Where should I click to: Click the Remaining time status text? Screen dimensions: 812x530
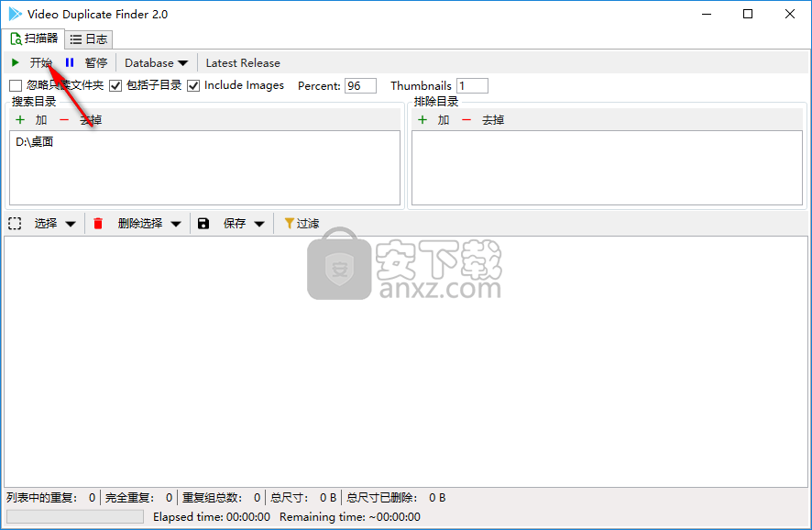click(x=349, y=516)
